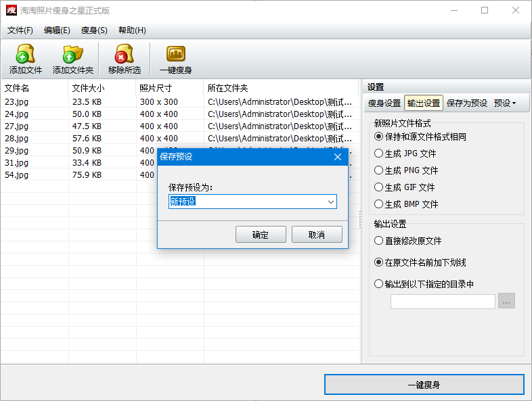Screen dimensions: 532x401
Task: Open the 帮助(H) menu
Action: click(x=132, y=30)
